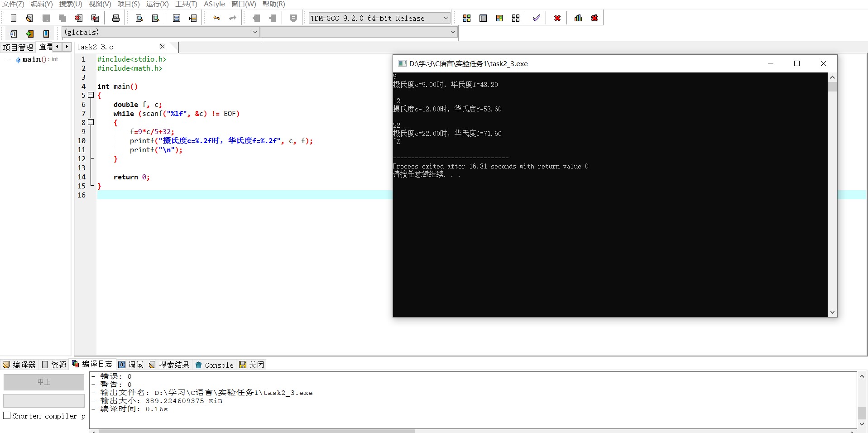This screenshot has width=868, height=433.
Task: Open the 文件 menu
Action: (14, 4)
